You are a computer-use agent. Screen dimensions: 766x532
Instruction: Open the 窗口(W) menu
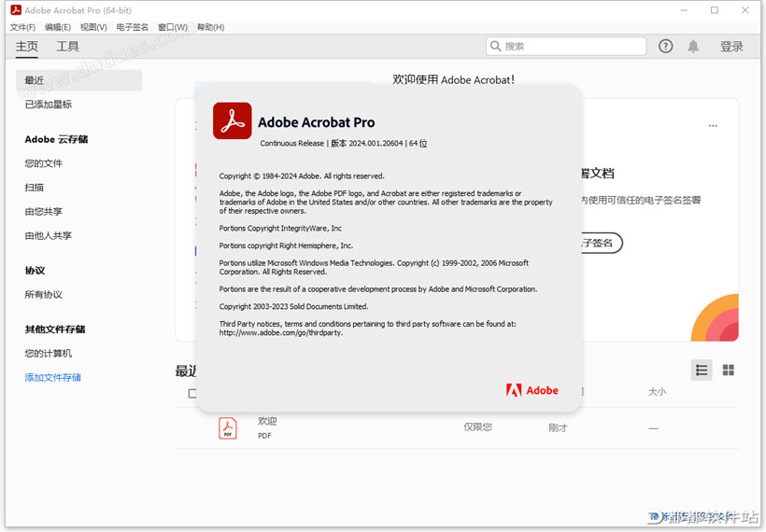click(173, 27)
